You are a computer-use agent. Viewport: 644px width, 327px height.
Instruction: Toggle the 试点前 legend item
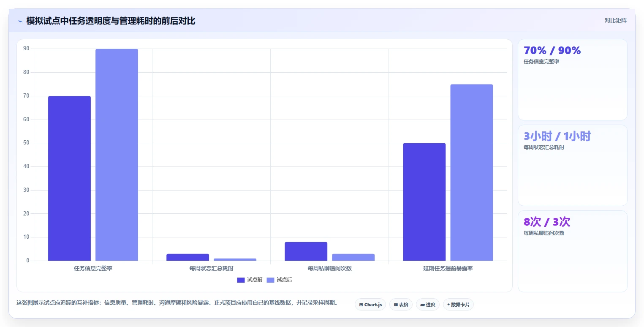[x=250, y=280]
